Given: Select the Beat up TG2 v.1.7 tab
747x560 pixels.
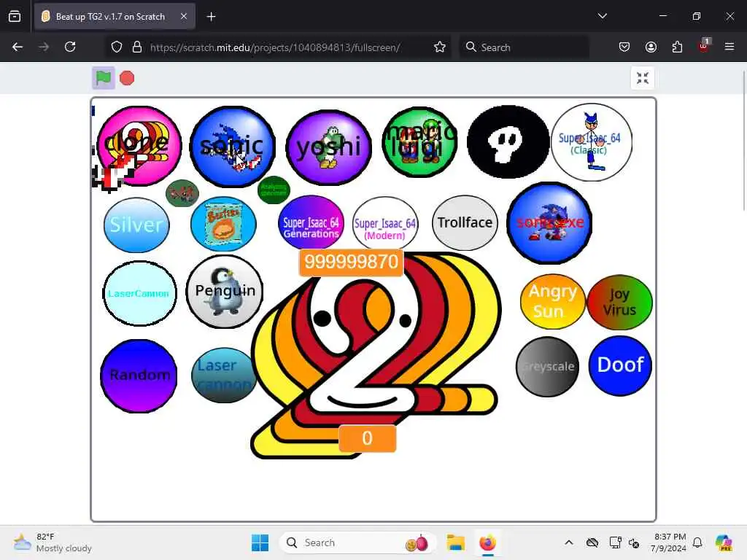Looking at the screenshot, I should pyautogui.click(x=115, y=17).
